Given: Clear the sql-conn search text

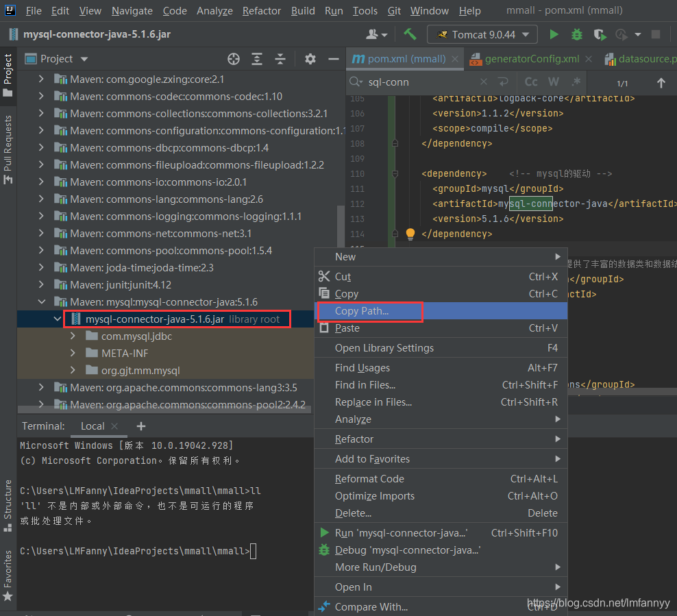Looking at the screenshot, I should point(484,82).
